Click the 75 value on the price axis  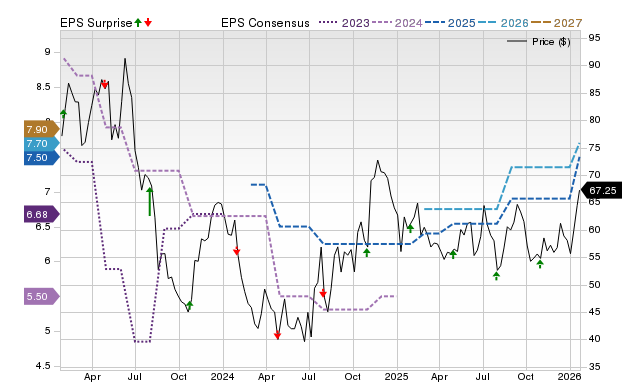[x=595, y=148]
